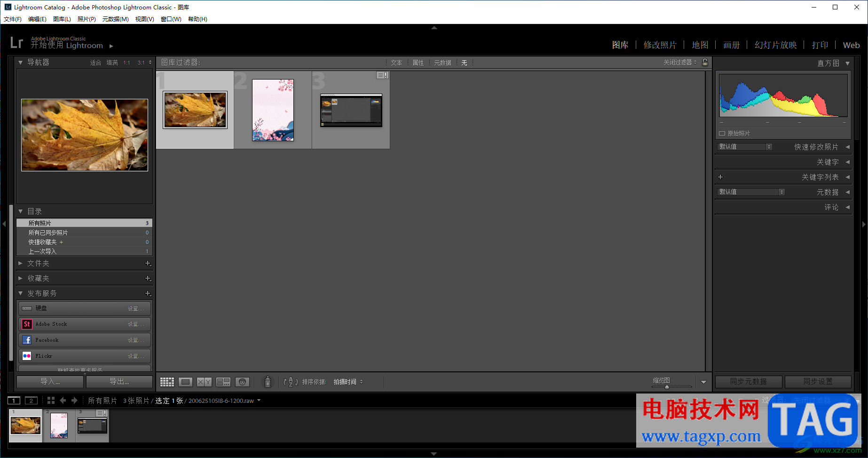Click the 导出... button
Image resolution: width=868 pixels, height=458 pixels.
pyautogui.click(x=119, y=381)
